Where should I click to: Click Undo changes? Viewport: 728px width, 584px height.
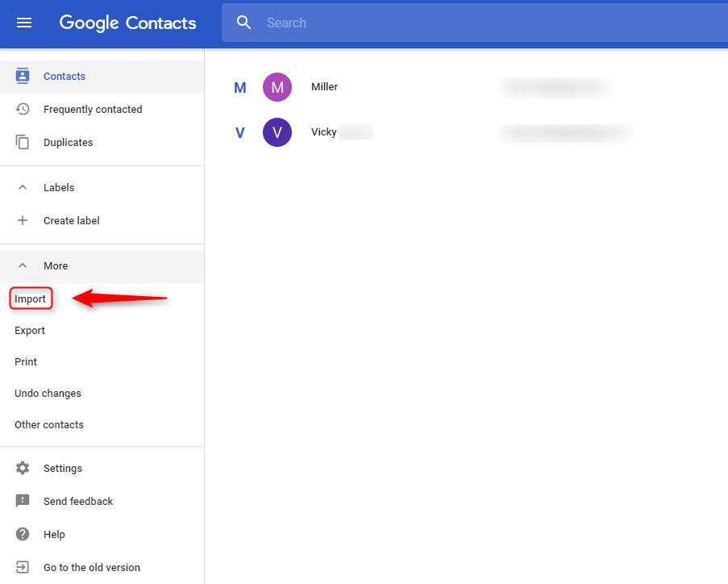click(48, 393)
